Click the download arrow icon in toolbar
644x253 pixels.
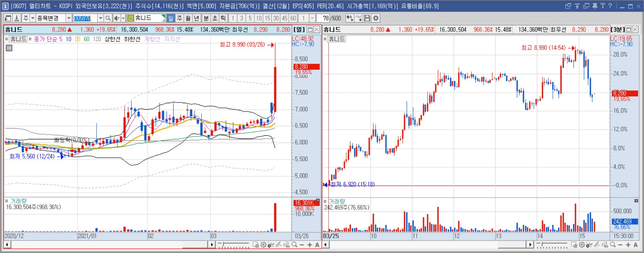point(17,18)
